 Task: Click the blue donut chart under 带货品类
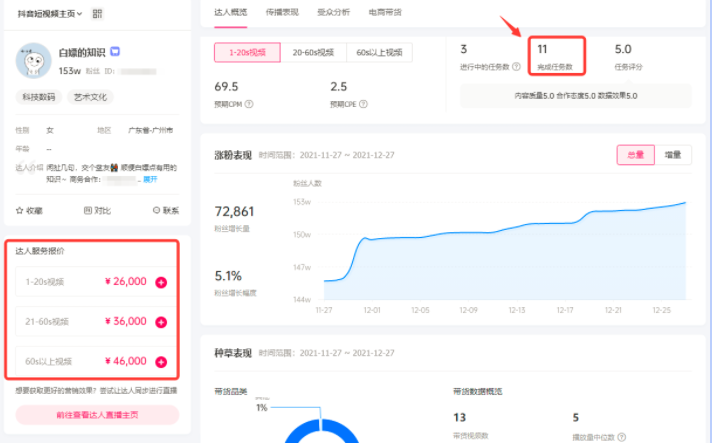tap(322, 431)
